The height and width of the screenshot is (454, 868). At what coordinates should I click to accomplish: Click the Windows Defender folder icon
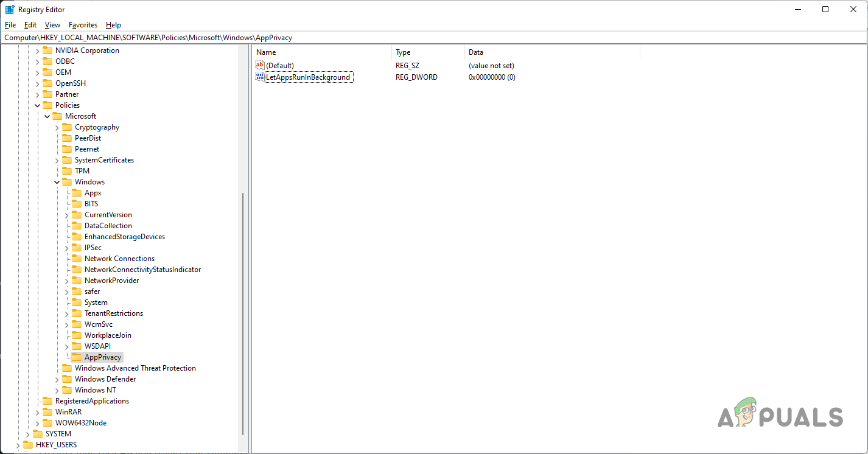[66, 379]
